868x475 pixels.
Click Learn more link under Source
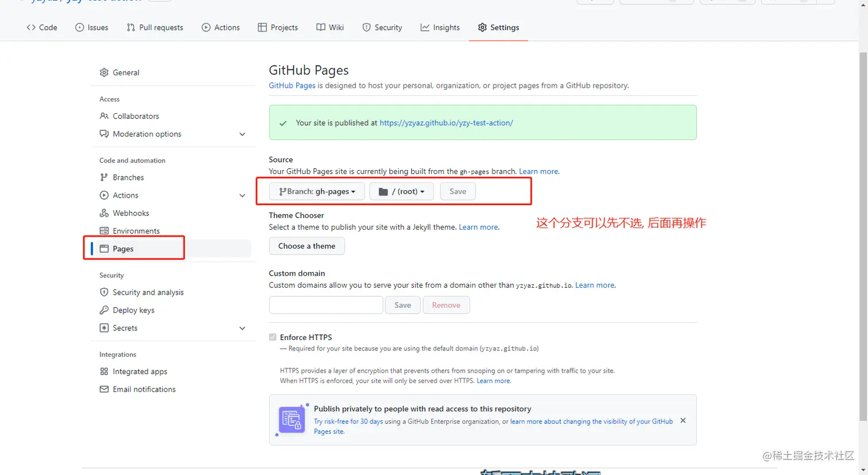click(x=538, y=171)
